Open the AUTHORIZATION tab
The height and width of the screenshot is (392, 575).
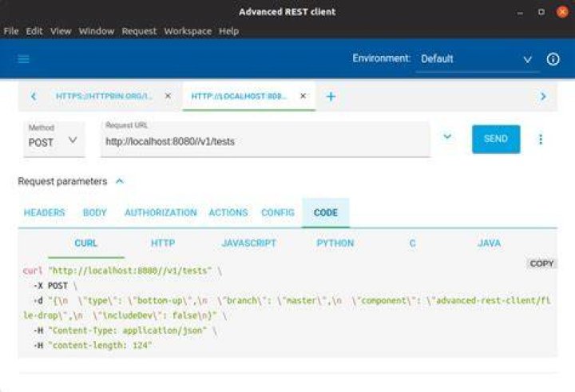click(x=161, y=212)
